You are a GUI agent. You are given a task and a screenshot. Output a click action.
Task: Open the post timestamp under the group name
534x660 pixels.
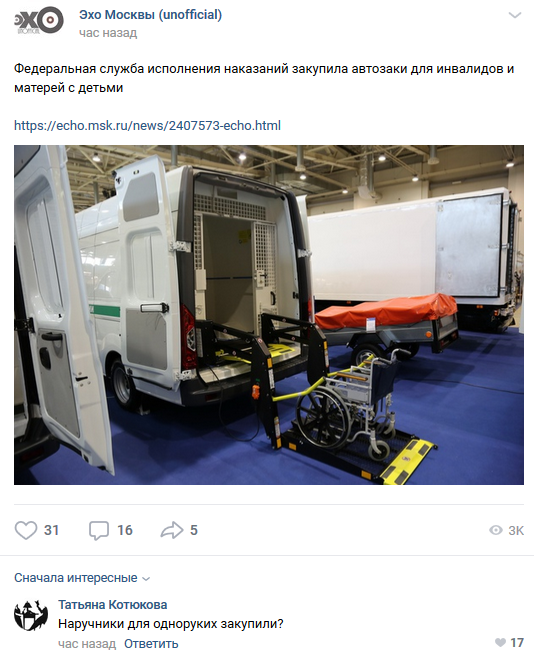tap(108, 33)
